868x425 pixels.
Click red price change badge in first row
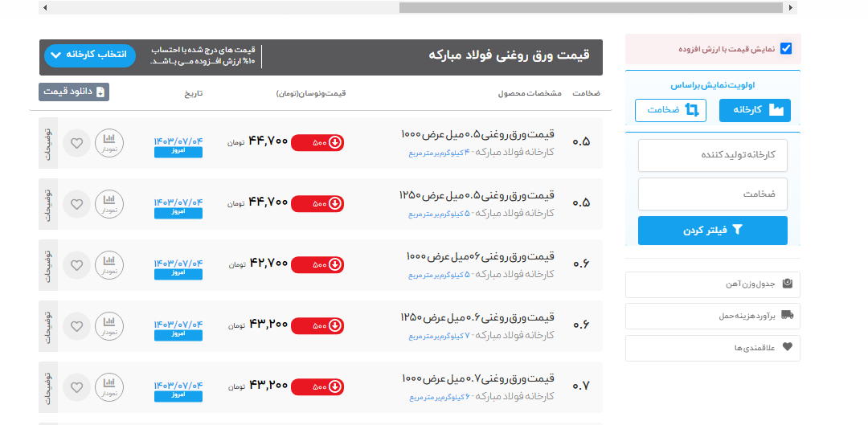(x=317, y=143)
